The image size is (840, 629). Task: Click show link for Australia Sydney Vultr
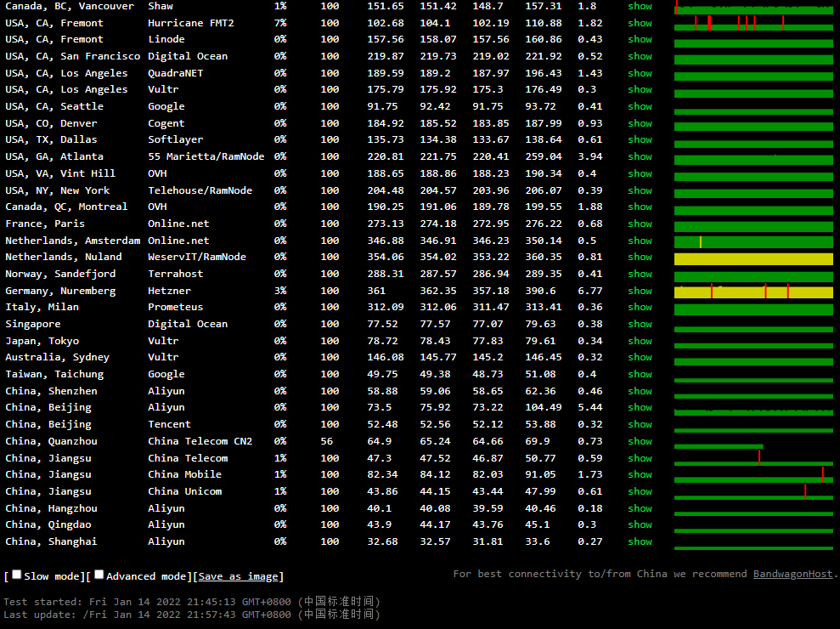tap(640, 357)
